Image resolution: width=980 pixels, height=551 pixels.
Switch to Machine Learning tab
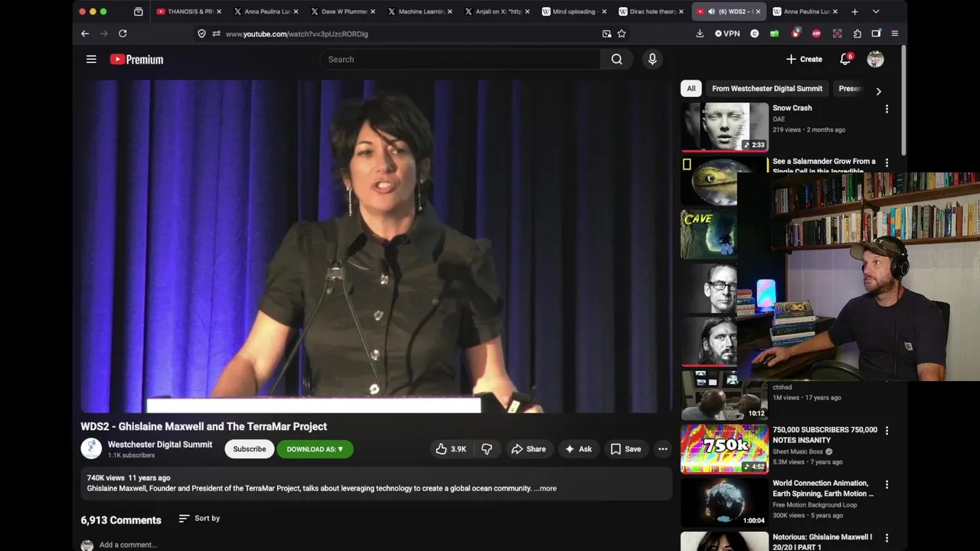420,11
